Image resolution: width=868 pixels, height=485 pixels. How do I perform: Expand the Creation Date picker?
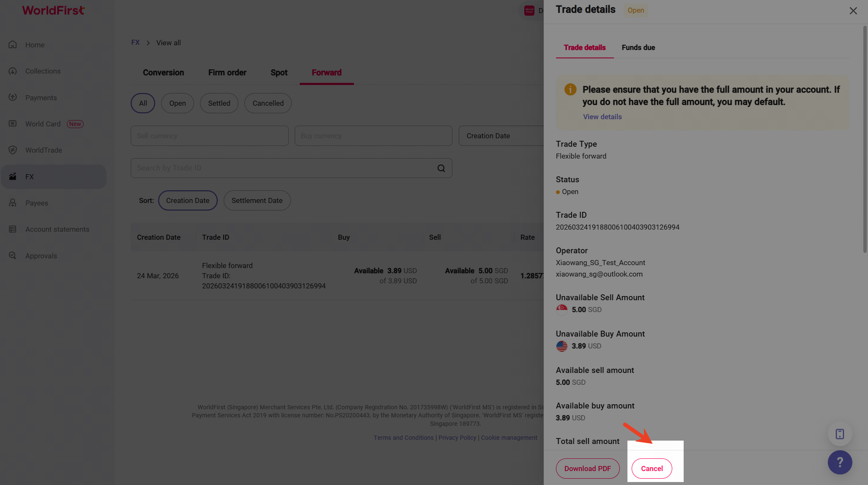(x=501, y=136)
